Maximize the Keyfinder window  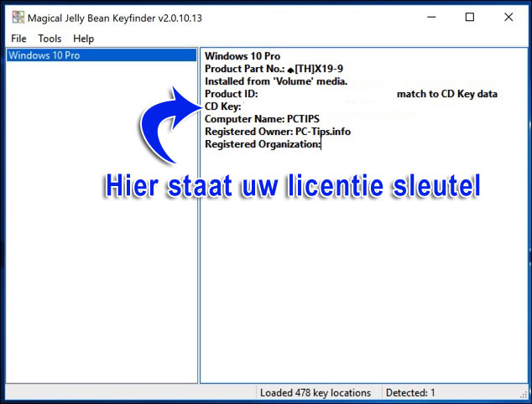point(470,17)
